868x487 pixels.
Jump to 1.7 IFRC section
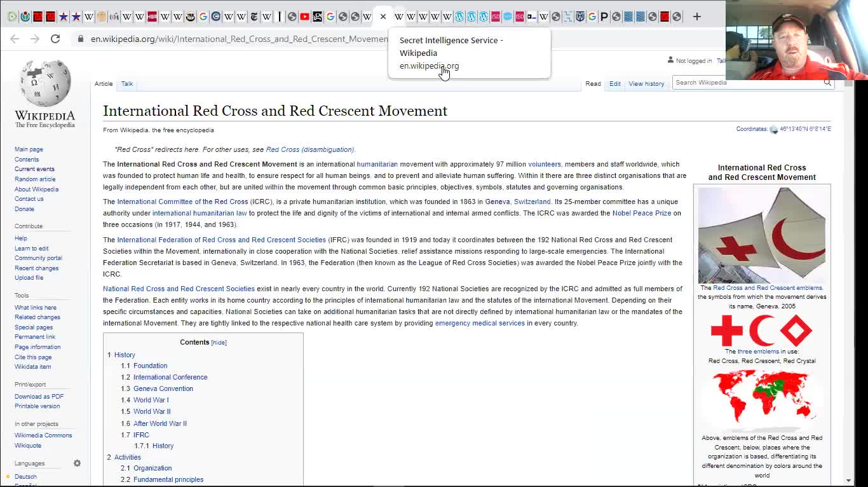(x=141, y=436)
